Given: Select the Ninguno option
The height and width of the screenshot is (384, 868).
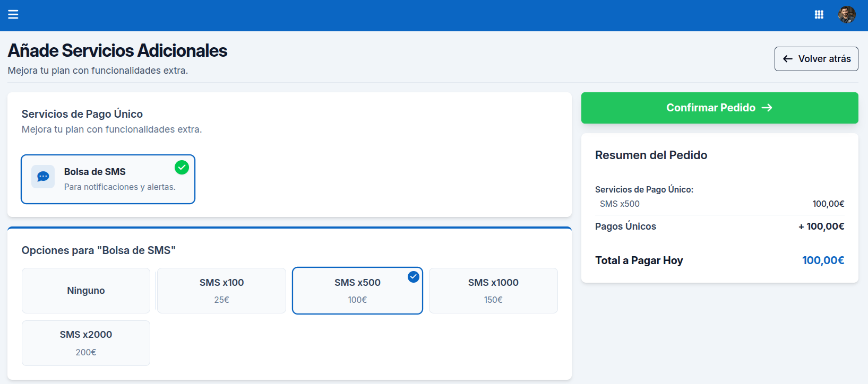Looking at the screenshot, I should tap(86, 291).
